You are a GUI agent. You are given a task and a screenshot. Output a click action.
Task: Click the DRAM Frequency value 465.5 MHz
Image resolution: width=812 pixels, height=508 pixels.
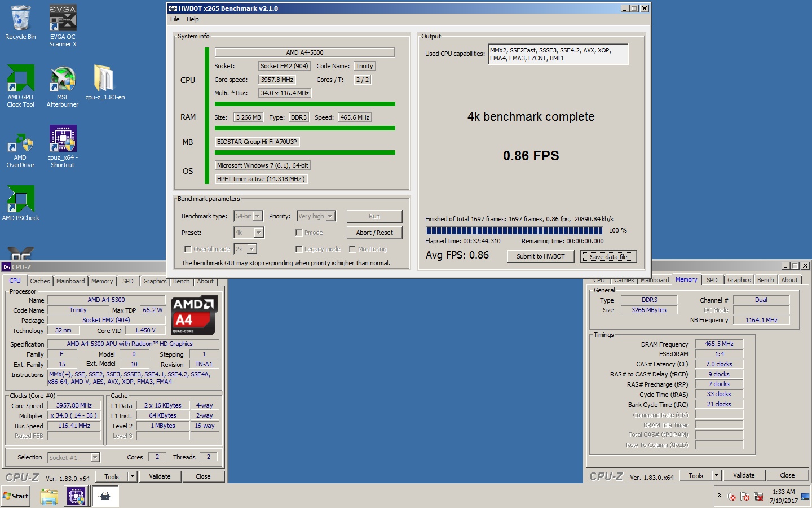pyautogui.click(x=719, y=344)
